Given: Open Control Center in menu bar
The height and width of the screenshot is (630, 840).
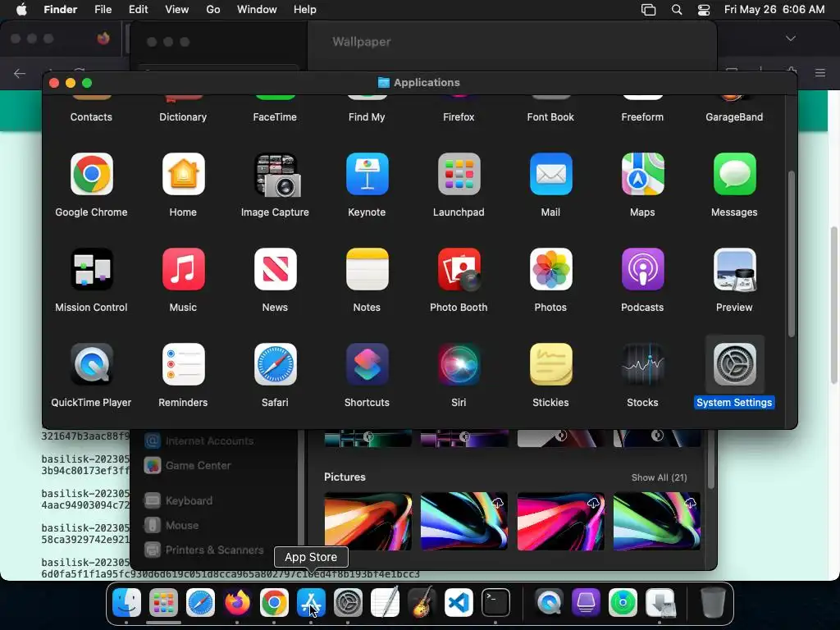Looking at the screenshot, I should 704,10.
